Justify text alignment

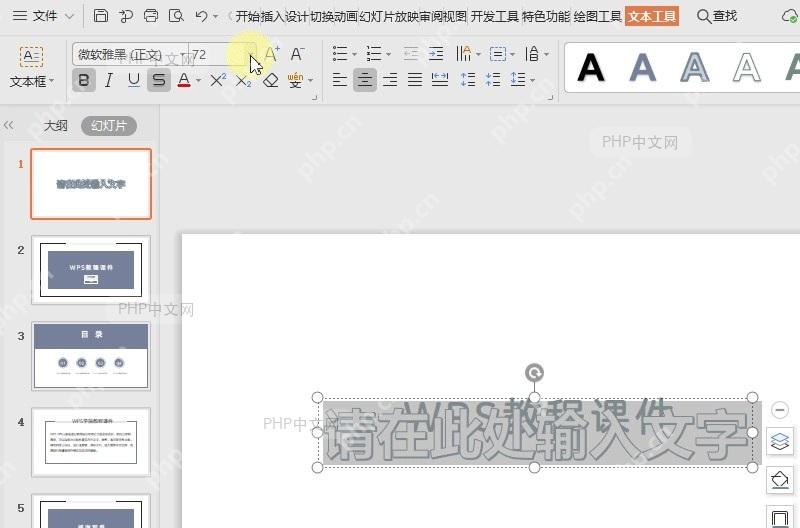pyautogui.click(x=415, y=80)
